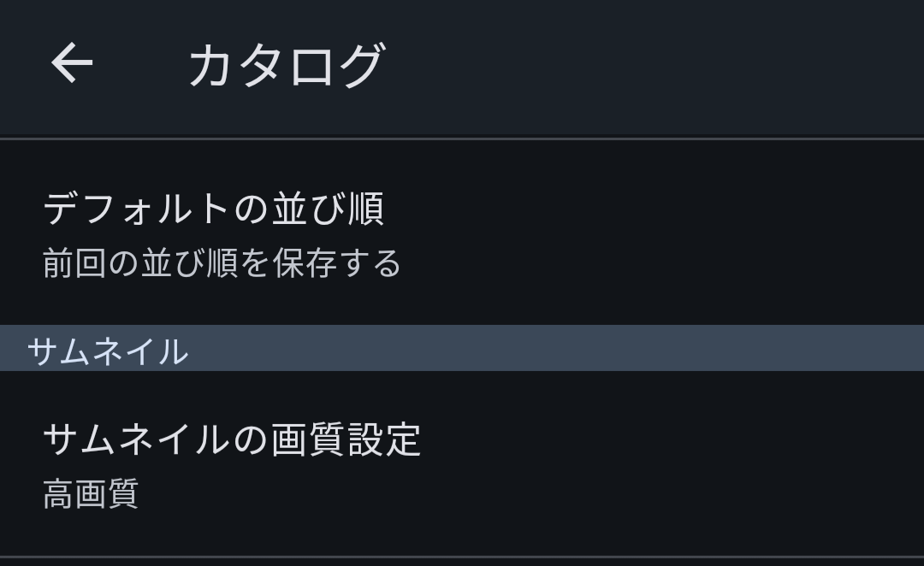
Task: Tap the デフォルトの並び順 label
Action: tap(213, 208)
